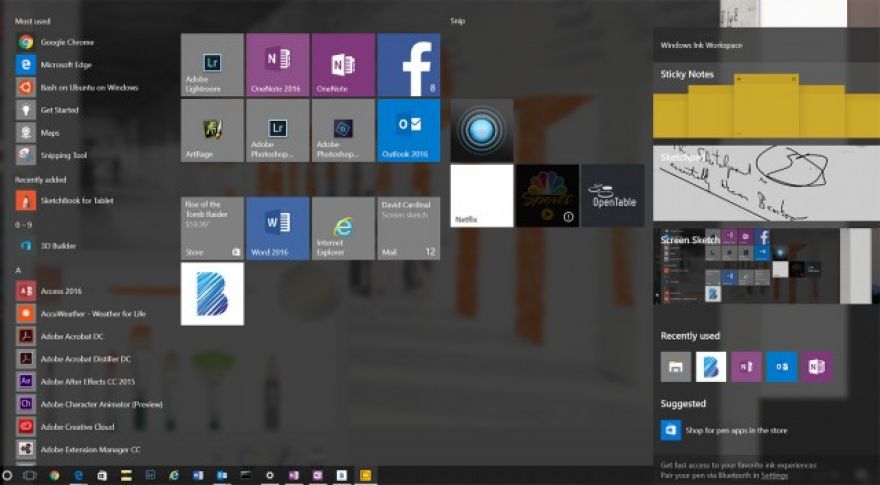Viewport: 880px width, 485px height.
Task: Open the OneNote 2016 tile
Action: (x=278, y=65)
